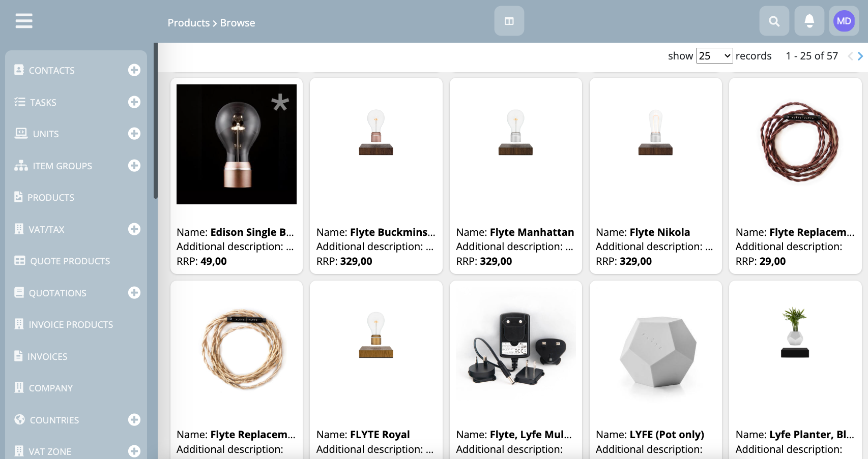
Task: Toggle the layout view button
Action: (x=509, y=21)
